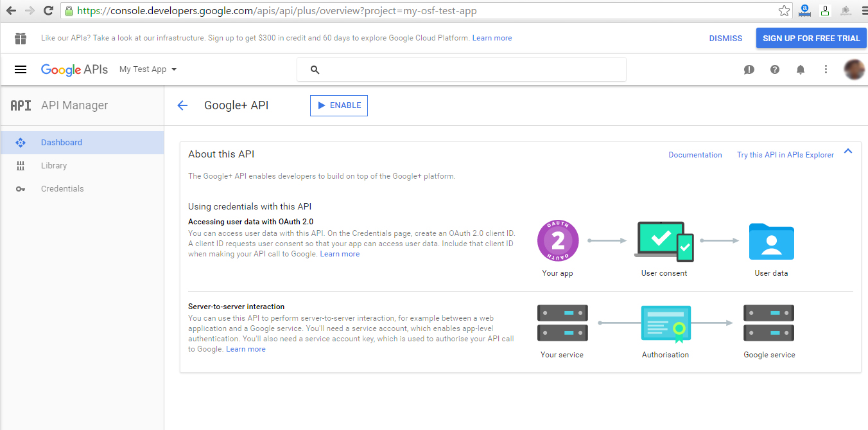Screen dimensions: 868x430
Task: Click the API Manager logo icon
Action: point(21,105)
